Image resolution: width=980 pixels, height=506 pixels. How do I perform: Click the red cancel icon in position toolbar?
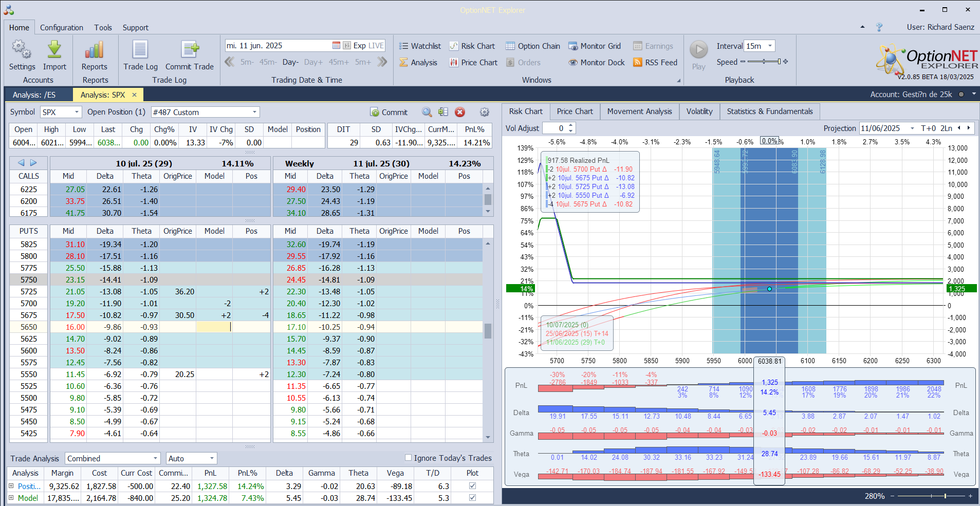point(460,112)
